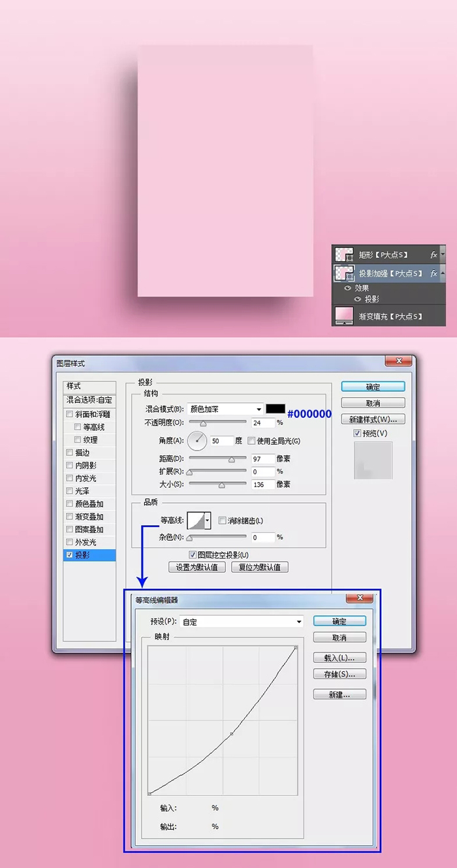Enable the 斜面和浮雕 style checkbox
The width and height of the screenshot is (457, 868).
70,414
